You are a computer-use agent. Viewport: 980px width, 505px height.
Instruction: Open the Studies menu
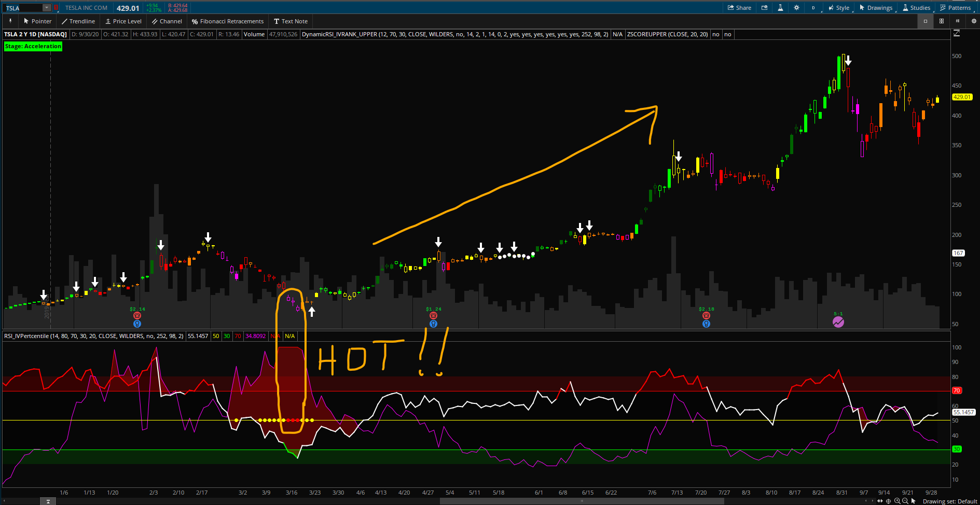pos(916,8)
